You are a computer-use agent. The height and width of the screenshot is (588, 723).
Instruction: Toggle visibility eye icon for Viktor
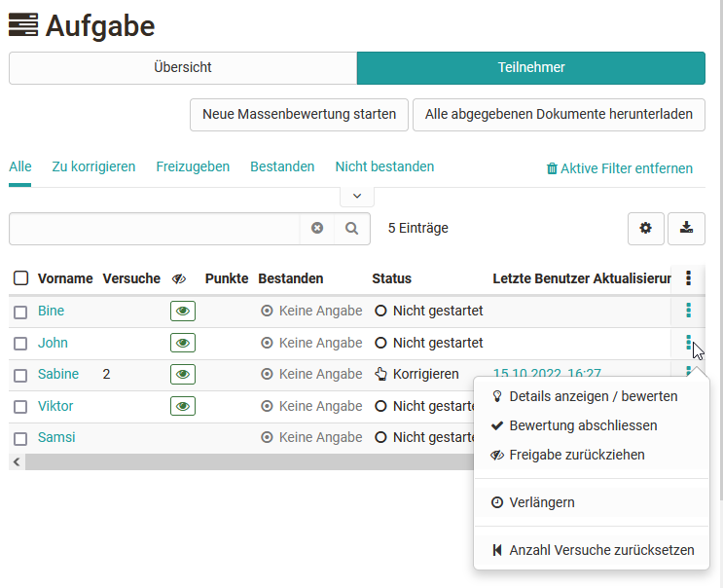(183, 406)
